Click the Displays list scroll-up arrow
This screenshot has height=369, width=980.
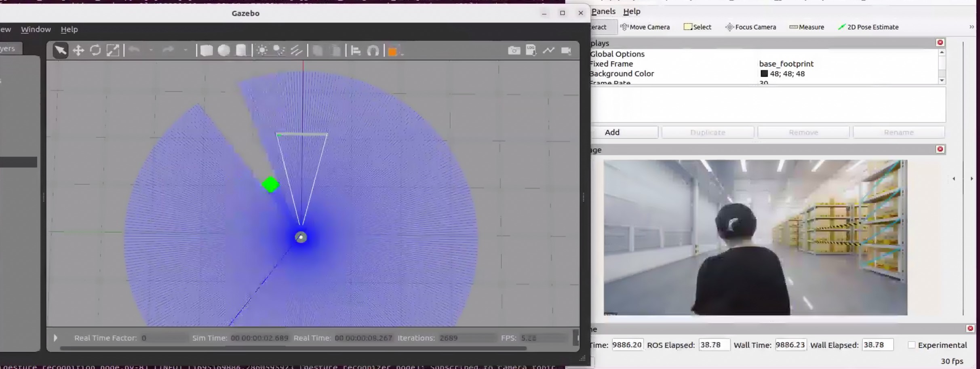coord(942,53)
